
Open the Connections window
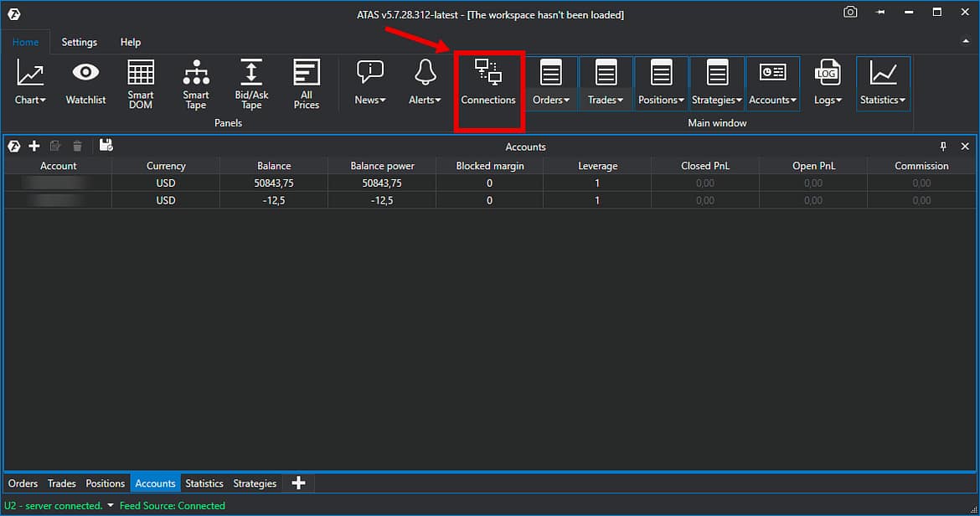pyautogui.click(x=488, y=83)
